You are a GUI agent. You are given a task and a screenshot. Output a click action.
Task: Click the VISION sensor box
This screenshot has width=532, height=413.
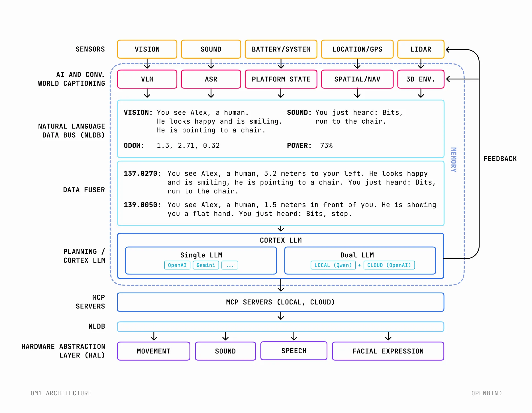click(147, 49)
